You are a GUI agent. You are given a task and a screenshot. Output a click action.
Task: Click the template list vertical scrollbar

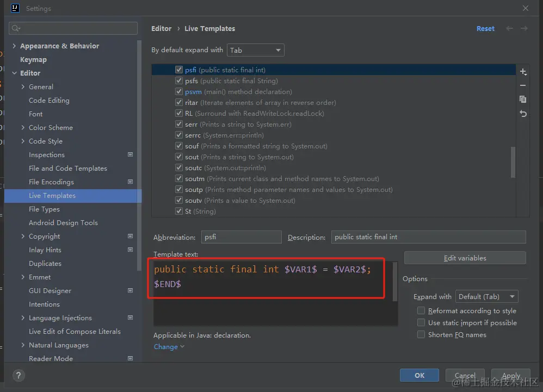point(513,162)
